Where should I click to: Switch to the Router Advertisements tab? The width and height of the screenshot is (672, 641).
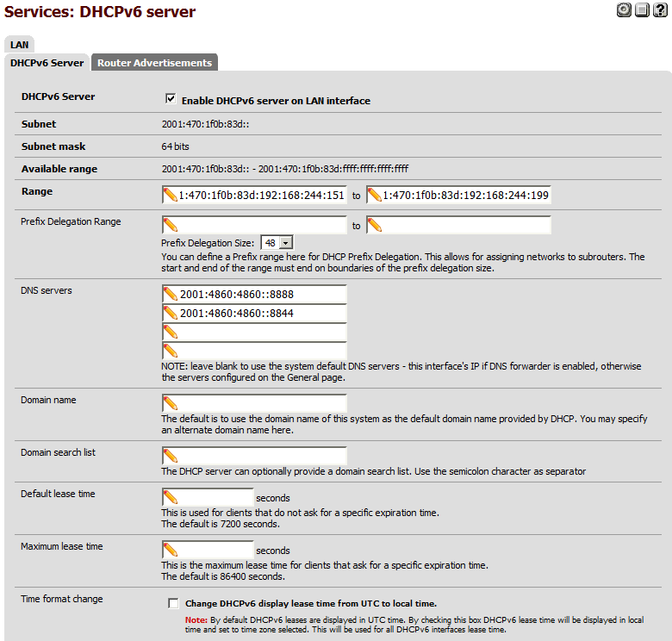click(x=154, y=63)
